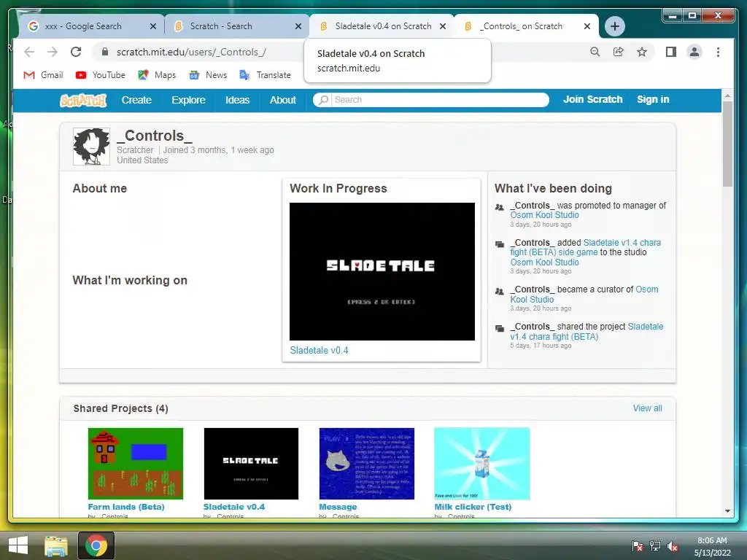Image resolution: width=747 pixels, height=560 pixels.
Task: Open the network tray icon
Action: (655, 545)
